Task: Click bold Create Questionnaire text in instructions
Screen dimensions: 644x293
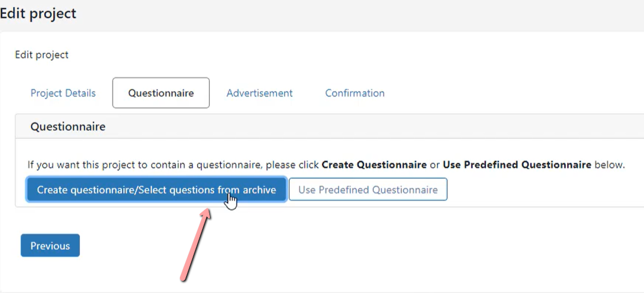Action: coord(374,165)
